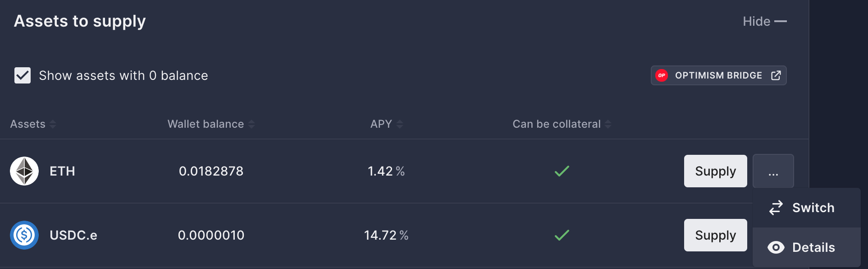Click the three-dots more button for ETH

pyautogui.click(x=773, y=171)
